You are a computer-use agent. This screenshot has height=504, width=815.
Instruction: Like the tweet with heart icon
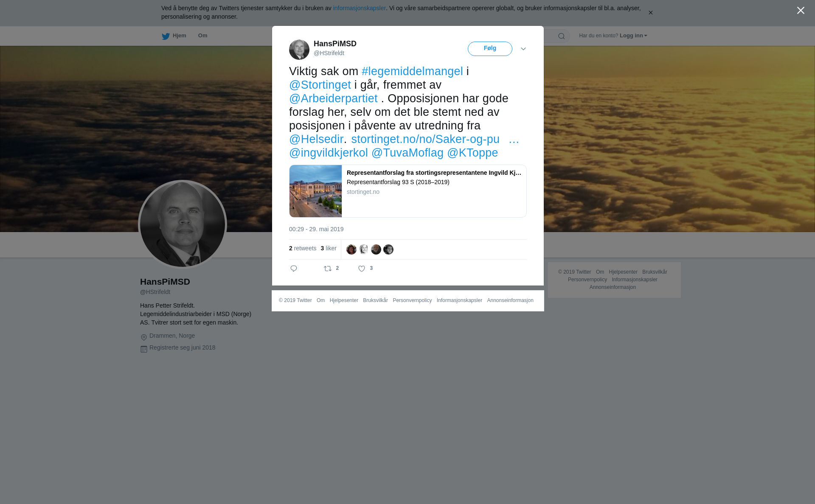pos(362,269)
